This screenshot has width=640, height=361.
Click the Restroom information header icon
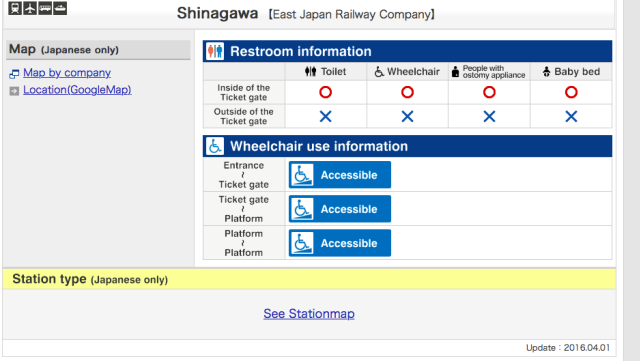click(215, 51)
